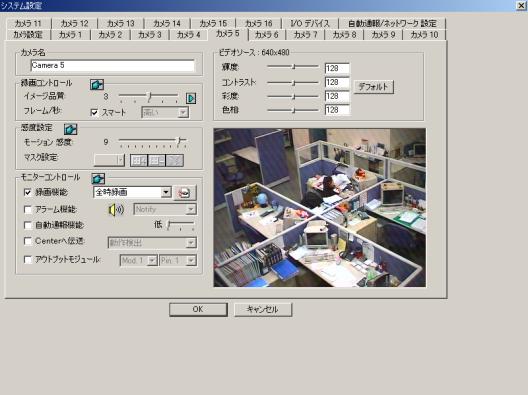The width and height of the screenshot is (528, 395).
Task: Open the 全時録画 recording mode dropdown
Action: point(166,192)
